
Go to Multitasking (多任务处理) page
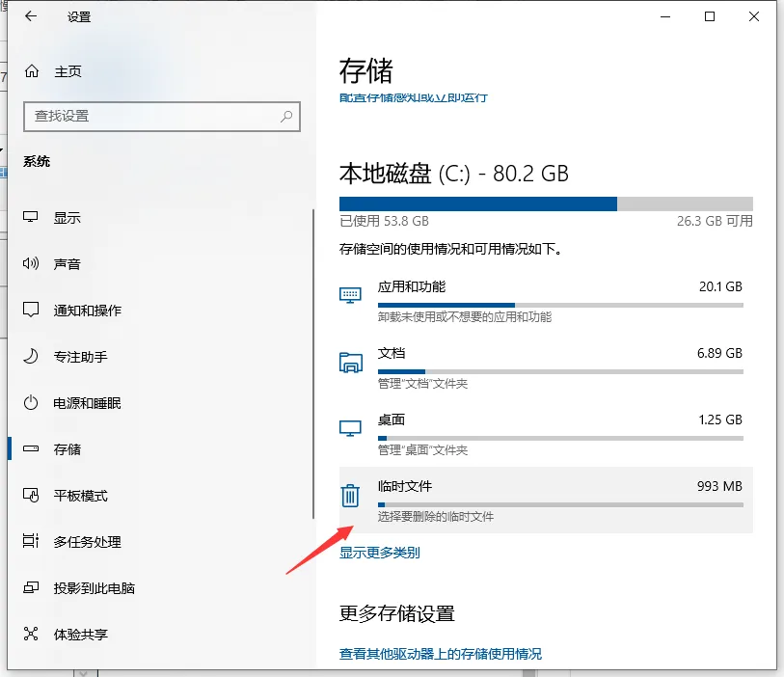tap(87, 542)
